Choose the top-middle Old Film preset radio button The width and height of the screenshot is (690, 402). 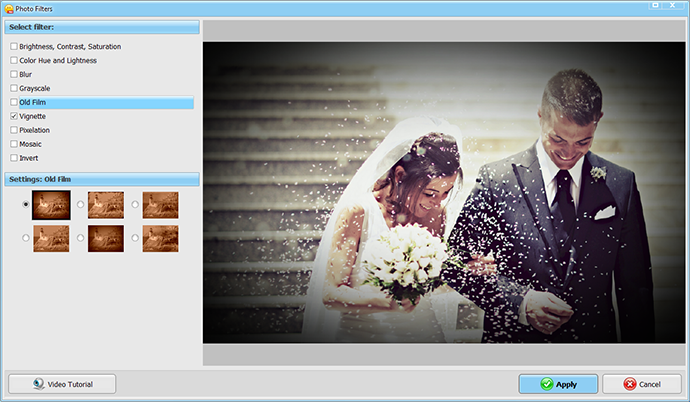pos(81,205)
